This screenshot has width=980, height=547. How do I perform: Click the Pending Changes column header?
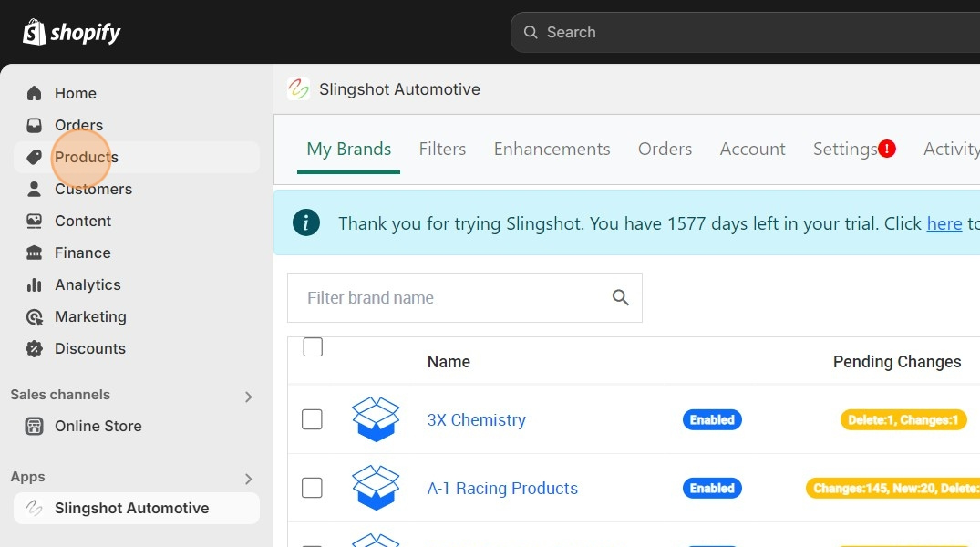897,361
